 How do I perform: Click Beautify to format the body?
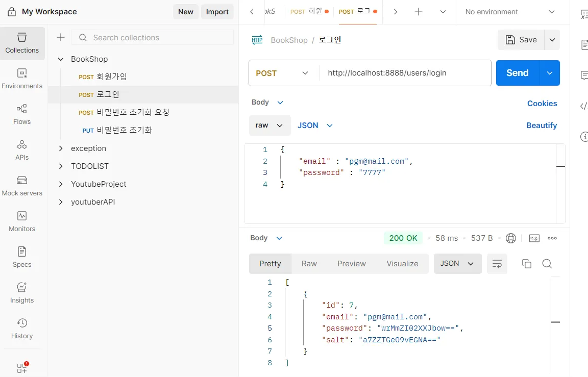tap(542, 125)
